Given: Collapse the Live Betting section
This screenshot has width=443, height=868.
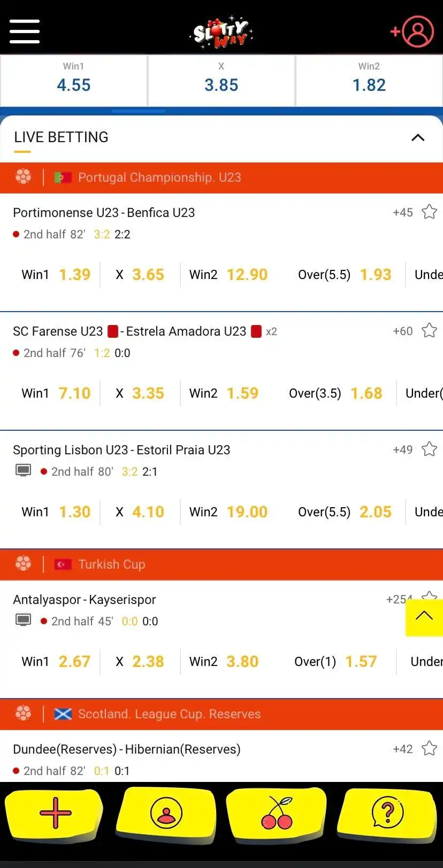Looking at the screenshot, I should [418, 137].
